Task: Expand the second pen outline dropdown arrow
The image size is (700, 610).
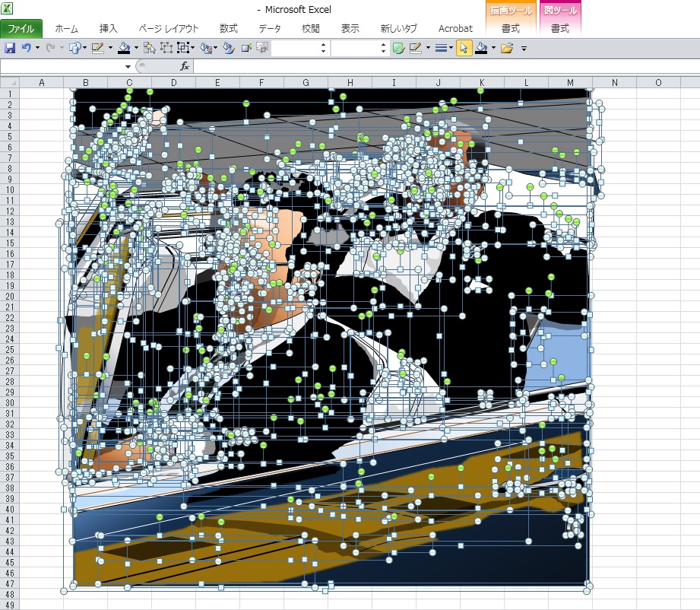Action: (428, 48)
